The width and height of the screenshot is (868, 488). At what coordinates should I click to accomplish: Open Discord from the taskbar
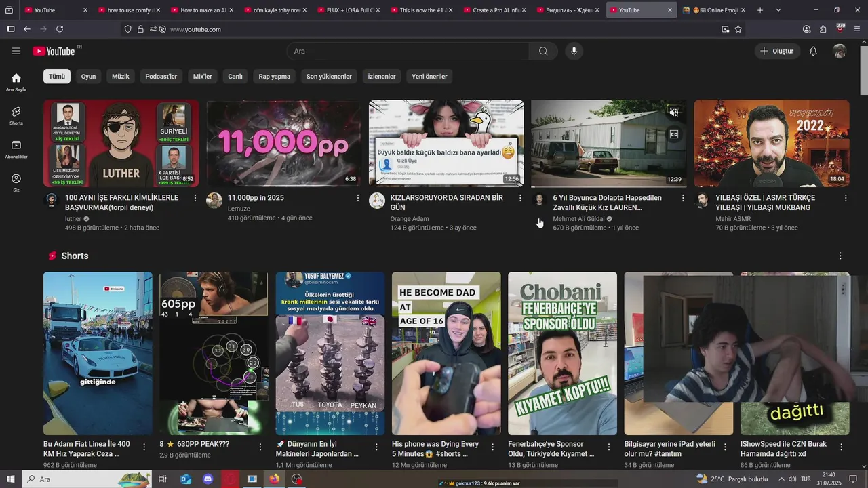[x=208, y=479]
